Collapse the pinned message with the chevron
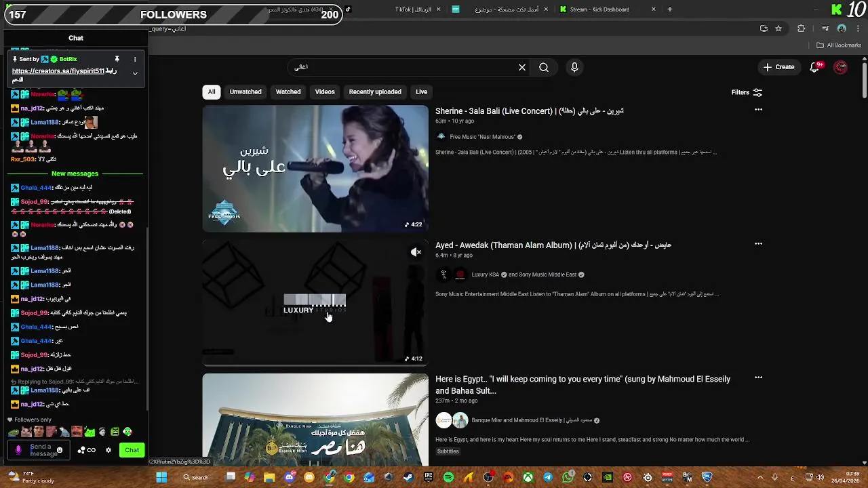This screenshot has width=868, height=488. coord(135,73)
